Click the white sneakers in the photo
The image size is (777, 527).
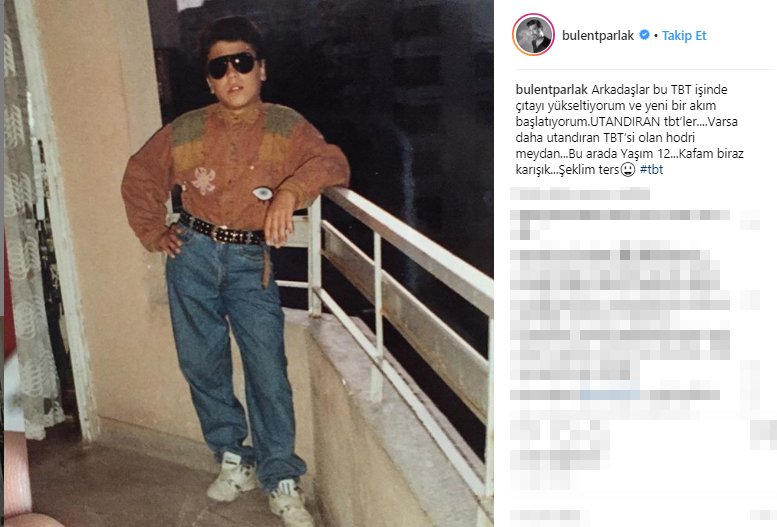point(258,488)
